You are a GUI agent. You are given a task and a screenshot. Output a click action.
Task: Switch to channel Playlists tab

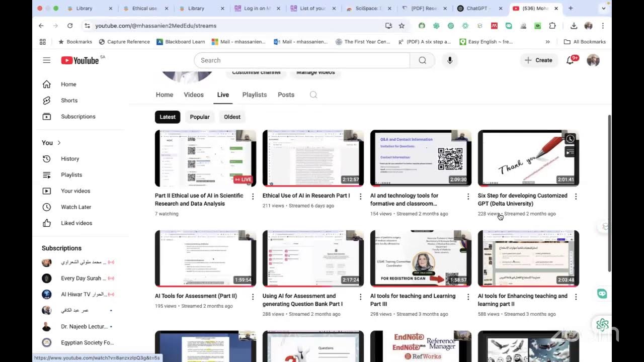tap(255, 95)
